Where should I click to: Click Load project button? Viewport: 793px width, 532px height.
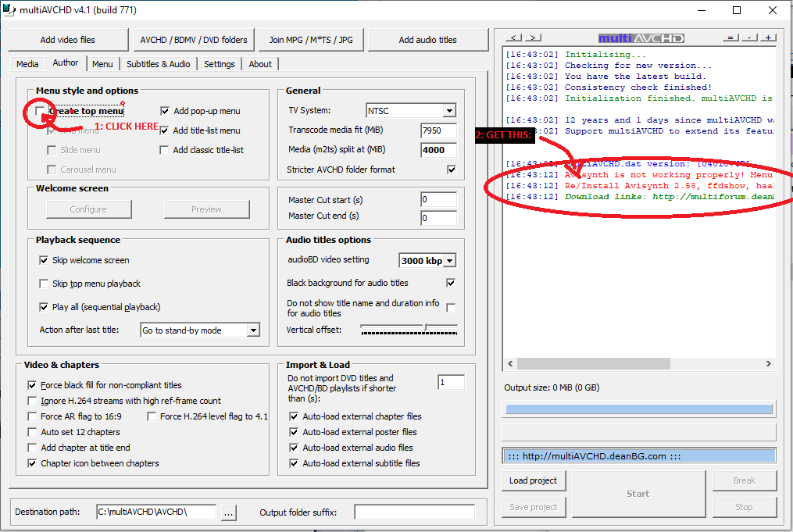coord(533,480)
